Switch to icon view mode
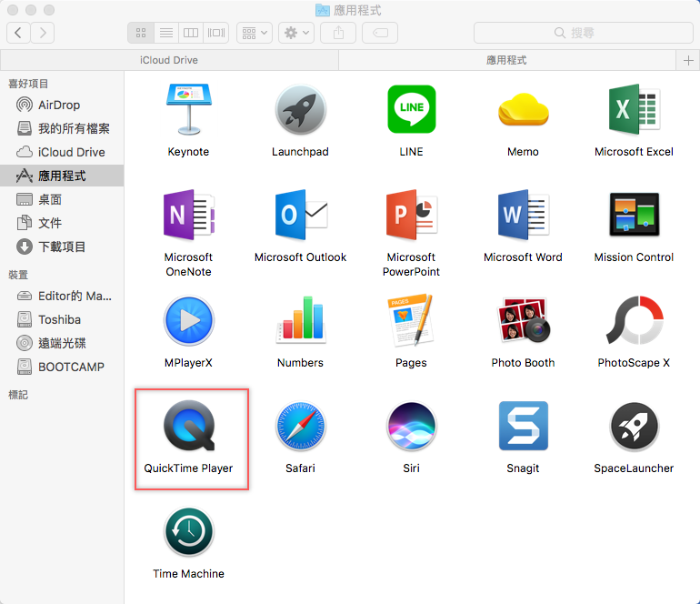The image size is (700, 604). click(141, 33)
